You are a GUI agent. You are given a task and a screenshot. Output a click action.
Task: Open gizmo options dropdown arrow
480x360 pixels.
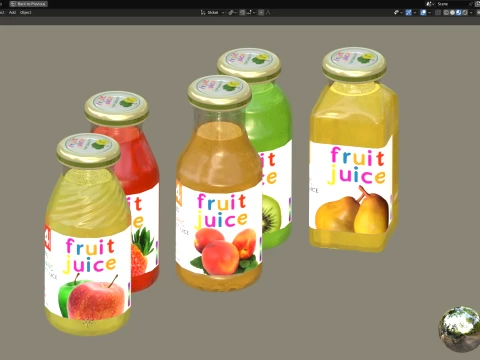415,13
